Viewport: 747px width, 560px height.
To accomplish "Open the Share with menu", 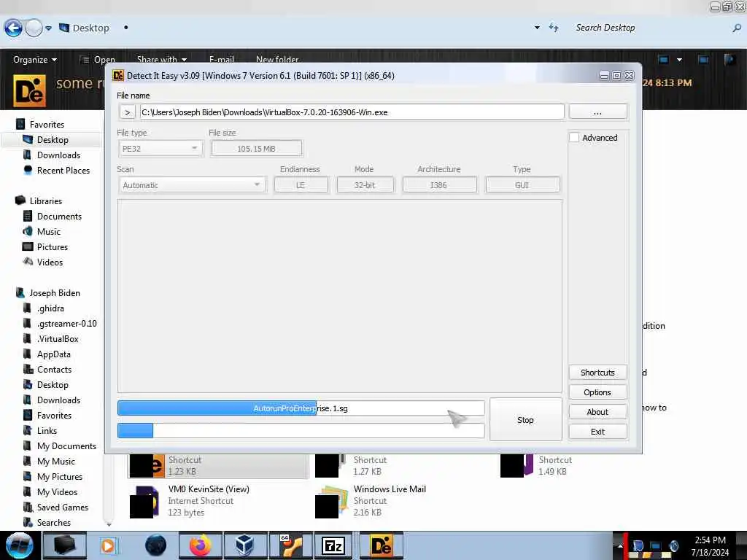I will 161,60.
